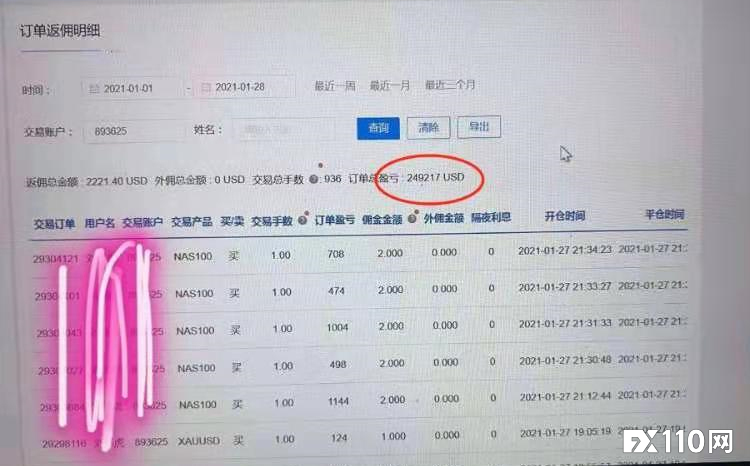Click the 订单总盈亏 249217 USD value

(x=407, y=178)
